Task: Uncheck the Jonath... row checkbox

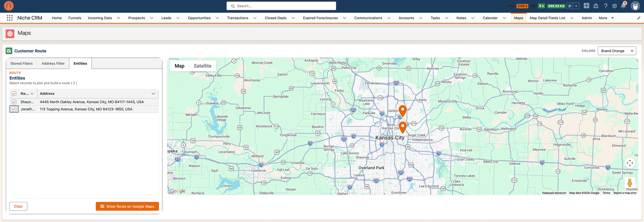Action: tap(14, 109)
